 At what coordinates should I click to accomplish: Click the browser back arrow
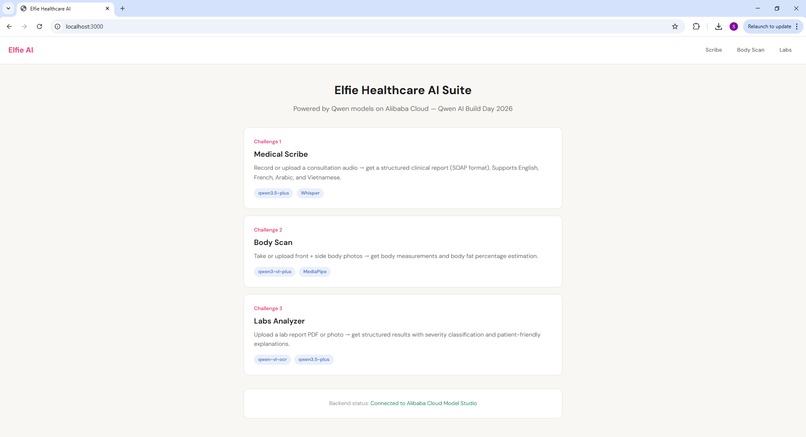coord(9,26)
